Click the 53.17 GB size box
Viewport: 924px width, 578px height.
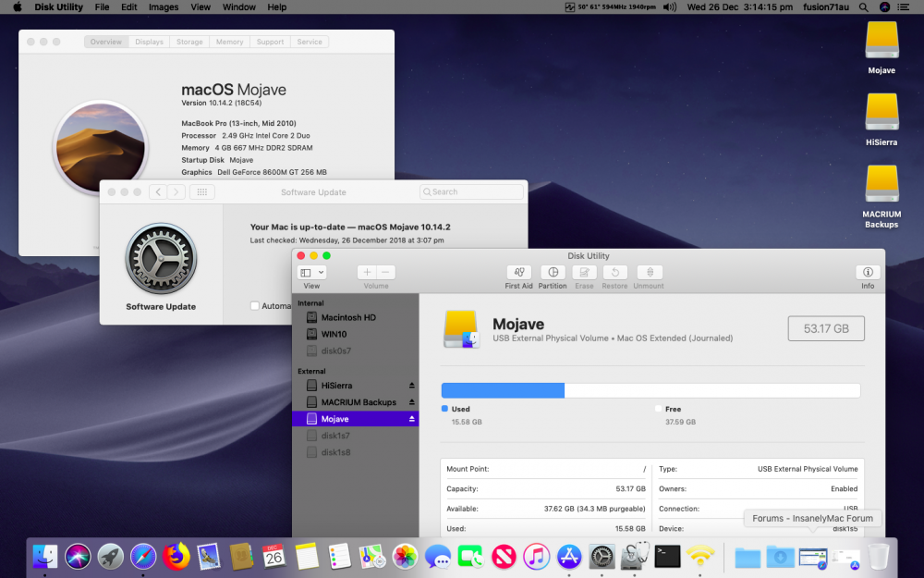tap(826, 328)
